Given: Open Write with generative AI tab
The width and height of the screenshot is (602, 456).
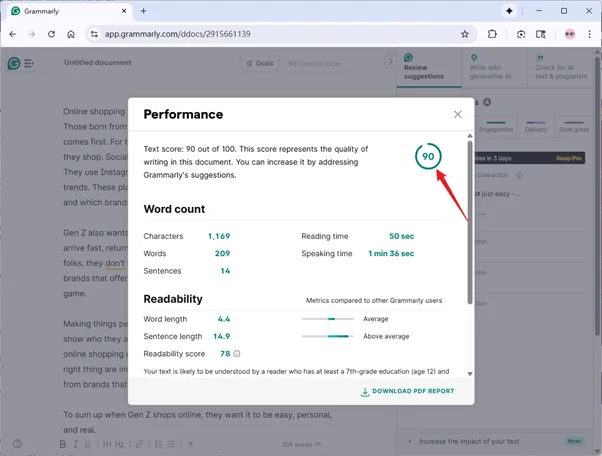Looking at the screenshot, I should (494, 67).
